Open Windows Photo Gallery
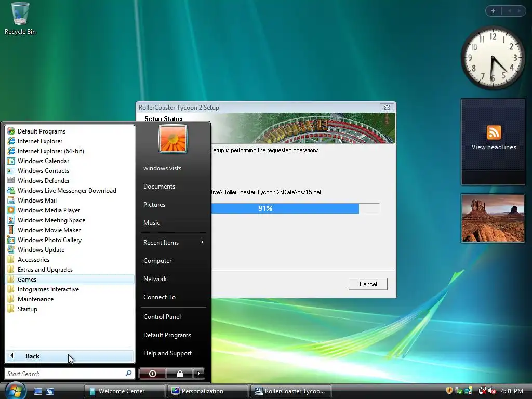 [49, 240]
